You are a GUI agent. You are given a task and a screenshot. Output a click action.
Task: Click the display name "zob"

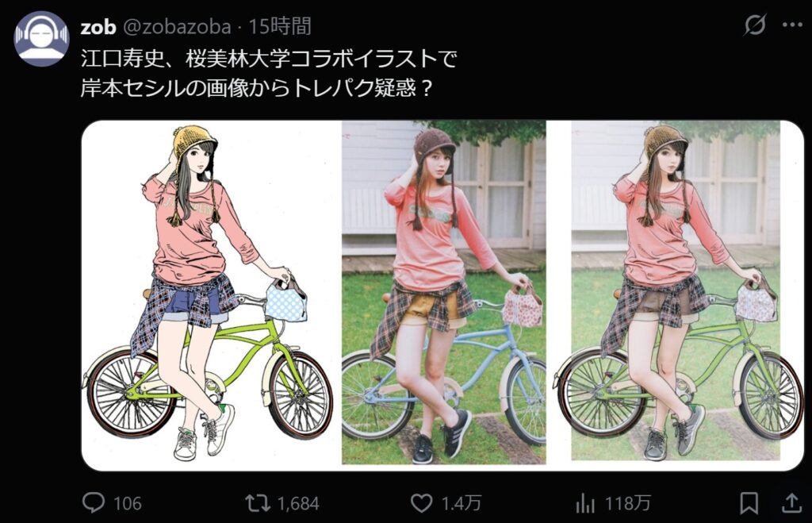(x=98, y=26)
